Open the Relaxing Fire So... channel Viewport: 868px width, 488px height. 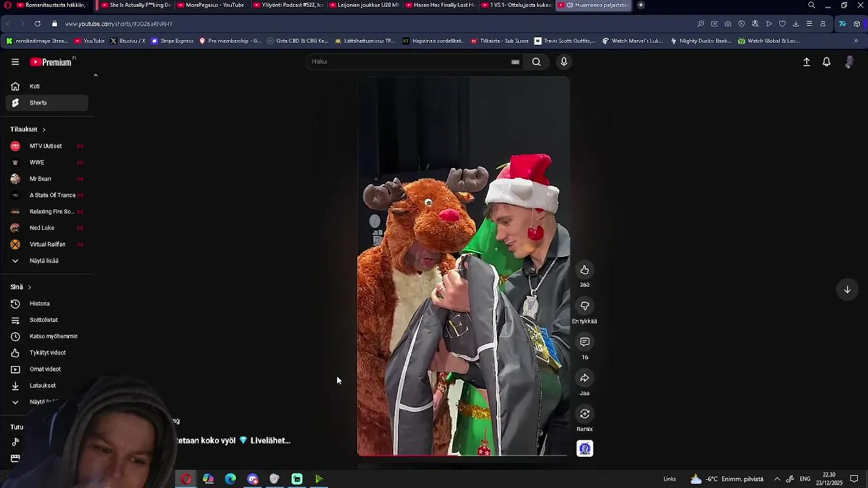click(x=47, y=211)
